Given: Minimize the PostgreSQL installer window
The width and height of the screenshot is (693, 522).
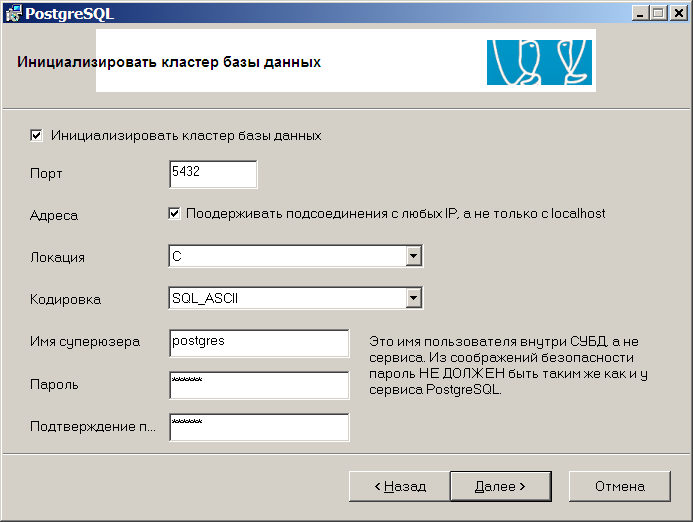Looking at the screenshot, I should pos(640,13).
